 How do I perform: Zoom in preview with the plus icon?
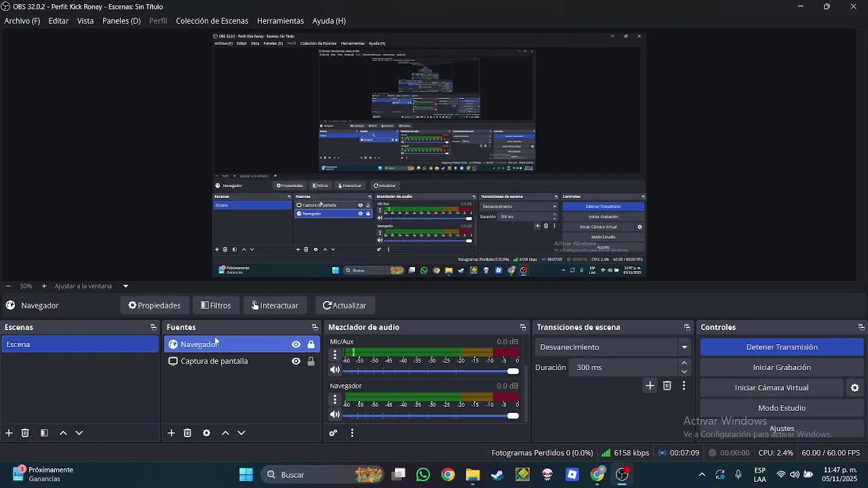tap(44, 286)
